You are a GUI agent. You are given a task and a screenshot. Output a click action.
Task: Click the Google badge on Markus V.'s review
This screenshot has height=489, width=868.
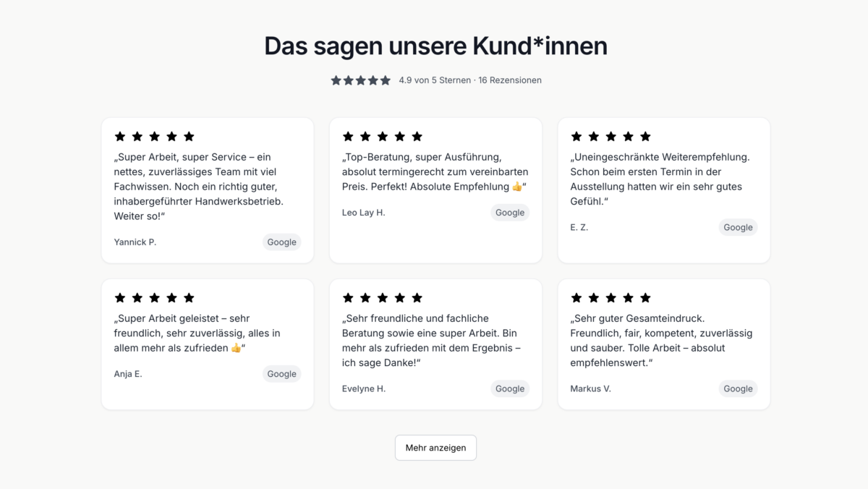point(738,388)
